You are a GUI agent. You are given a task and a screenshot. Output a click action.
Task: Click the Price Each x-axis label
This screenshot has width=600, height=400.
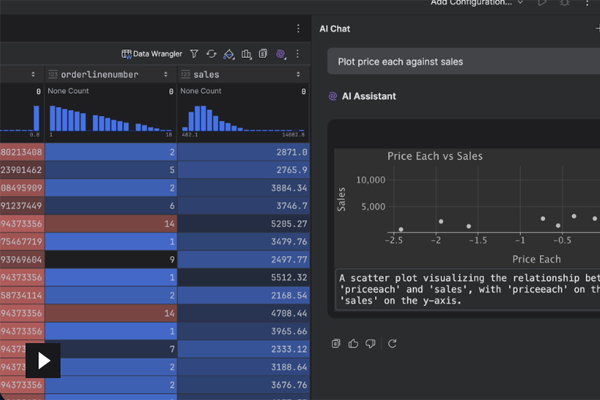click(536, 259)
